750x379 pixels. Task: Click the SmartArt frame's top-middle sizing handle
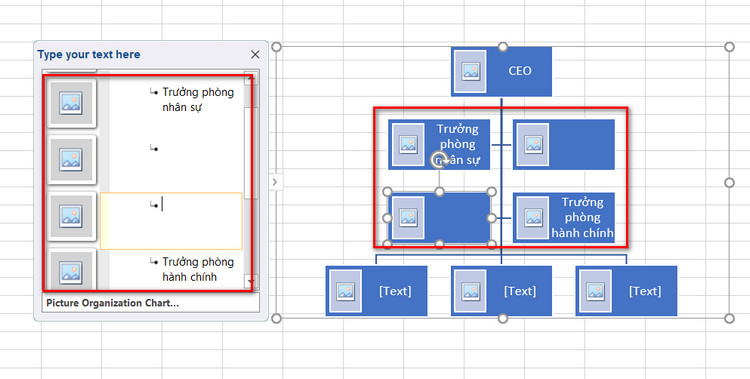coord(503,47)
